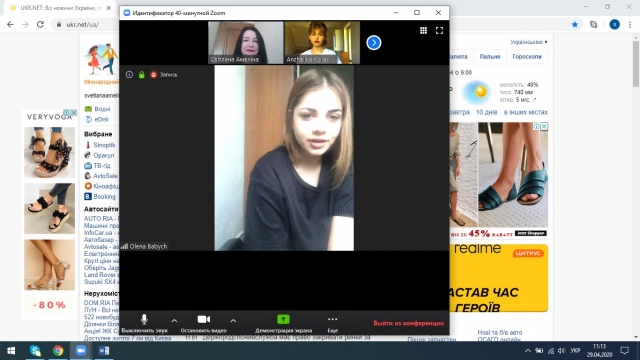
Task: Open the Chrome extension icon beside star
Action: (593, 24)
